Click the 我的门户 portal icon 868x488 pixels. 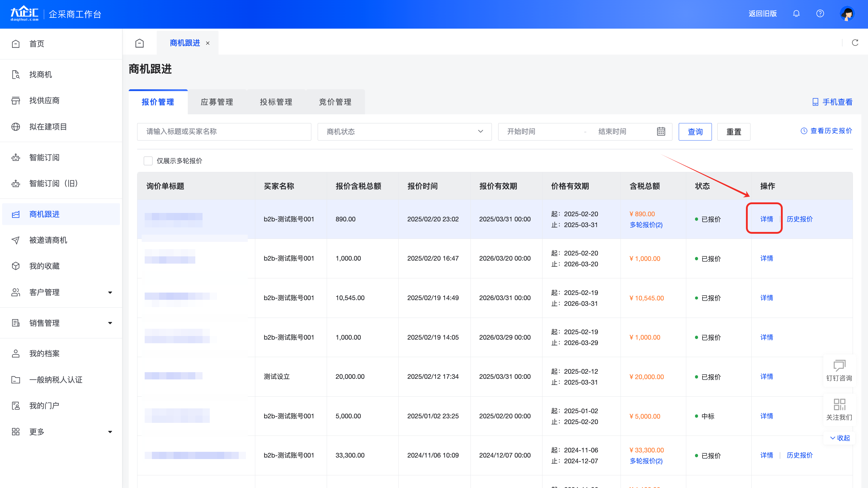point(15,406)
